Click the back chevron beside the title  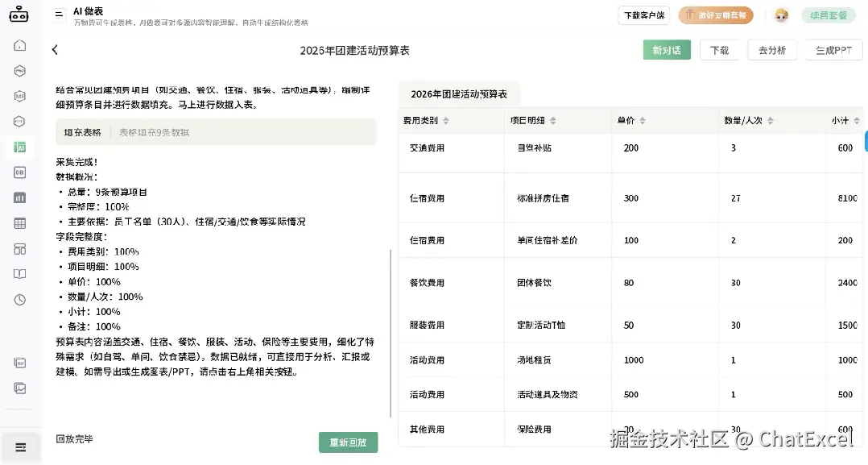click(54, 49)
